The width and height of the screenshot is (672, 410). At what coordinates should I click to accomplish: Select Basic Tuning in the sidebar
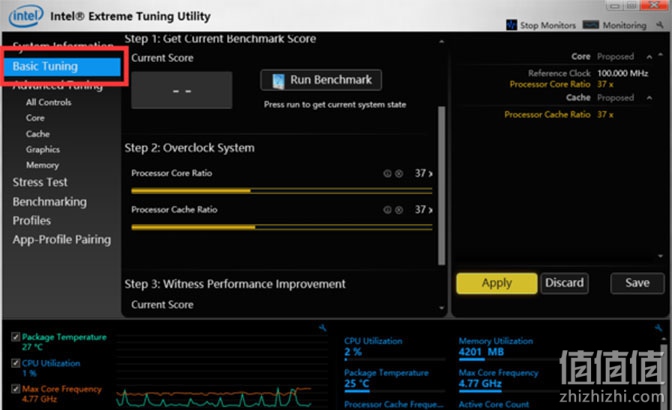[x=63, y=66]
